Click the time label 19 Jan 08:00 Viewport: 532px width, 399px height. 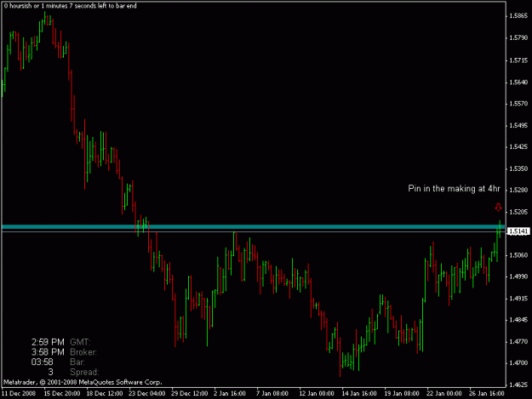[402, 394]
